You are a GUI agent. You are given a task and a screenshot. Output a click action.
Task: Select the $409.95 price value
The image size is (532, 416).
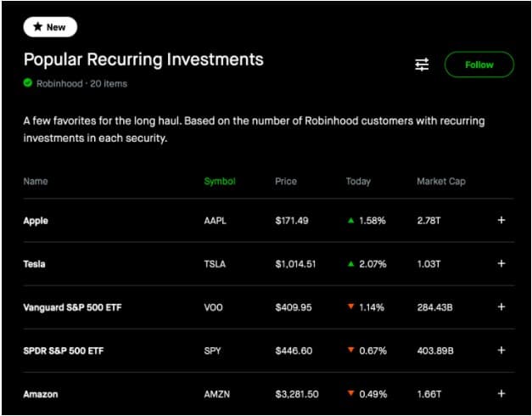[294, 307]
